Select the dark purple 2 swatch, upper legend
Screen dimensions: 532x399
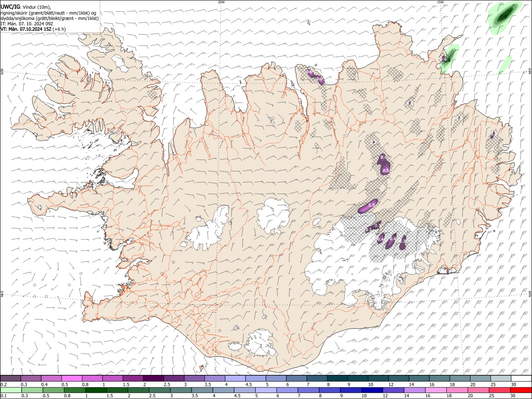153,378
